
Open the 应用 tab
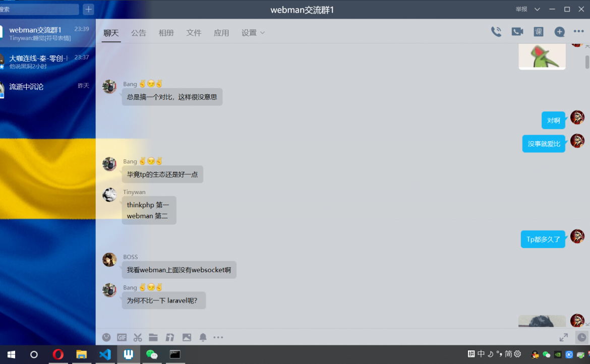(221, 33)
